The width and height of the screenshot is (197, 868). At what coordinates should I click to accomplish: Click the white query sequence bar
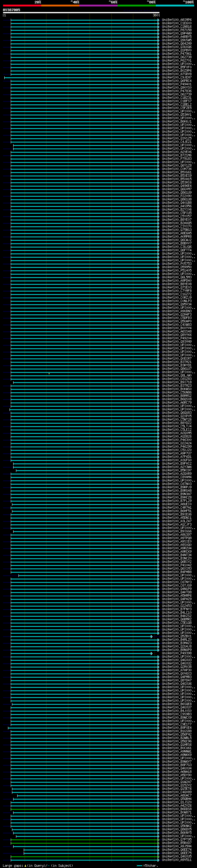[x=81, y=12]
